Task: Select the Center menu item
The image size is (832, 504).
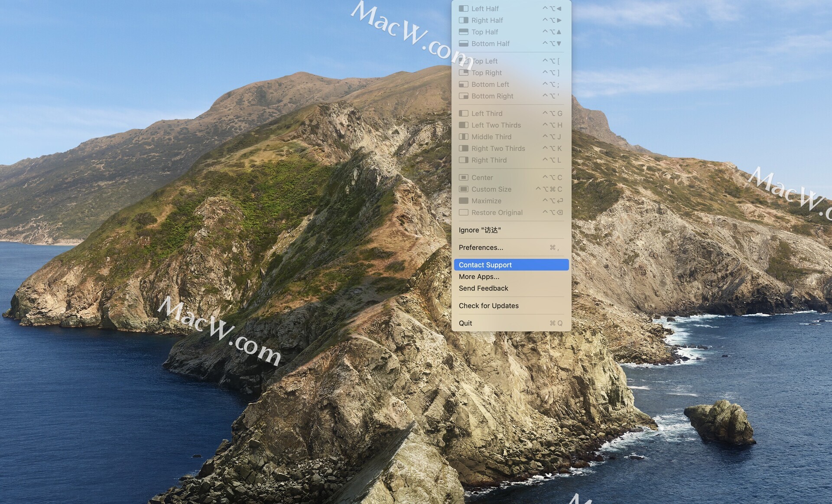Action: click(482, 178)
